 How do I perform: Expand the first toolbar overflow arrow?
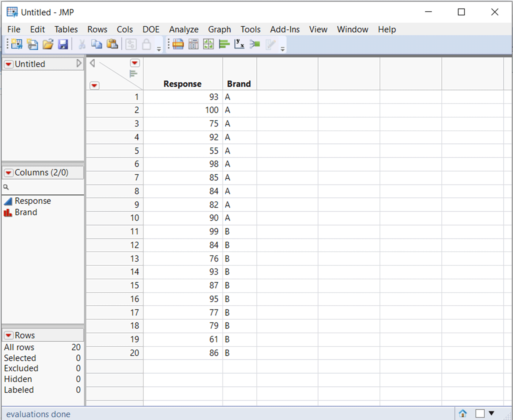click(159, 49)
